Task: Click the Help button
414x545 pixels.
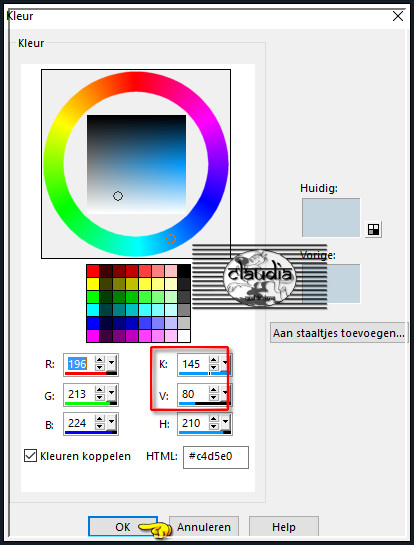Action: (x=284, y=527)
